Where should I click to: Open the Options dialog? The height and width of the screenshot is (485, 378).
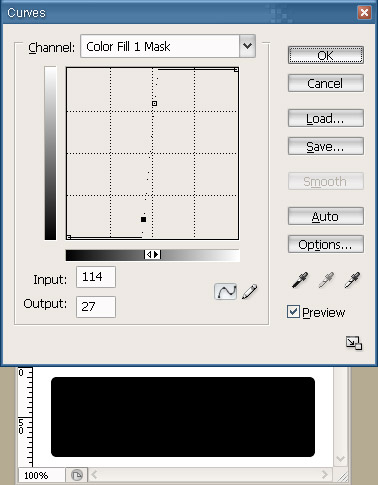coord(326,244)
